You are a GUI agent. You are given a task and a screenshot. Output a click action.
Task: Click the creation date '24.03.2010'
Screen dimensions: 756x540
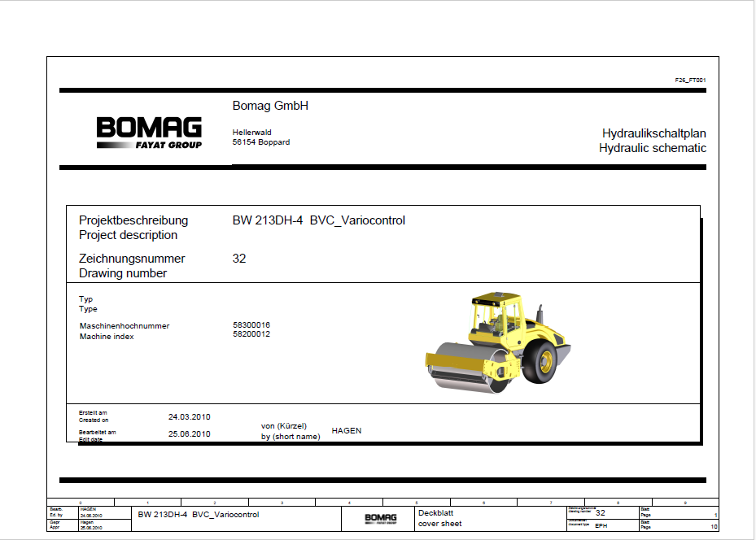pyautogui.click(x=189, y=417)
